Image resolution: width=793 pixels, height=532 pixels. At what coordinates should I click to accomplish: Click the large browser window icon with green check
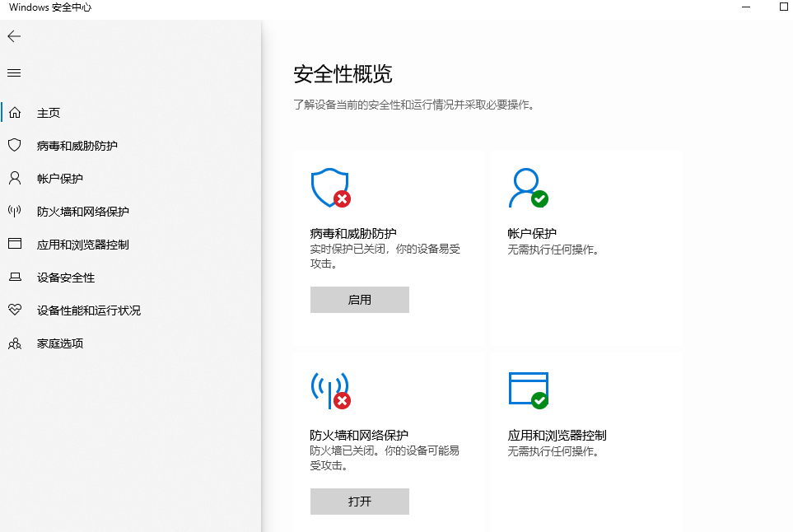(x=529, y=390)
